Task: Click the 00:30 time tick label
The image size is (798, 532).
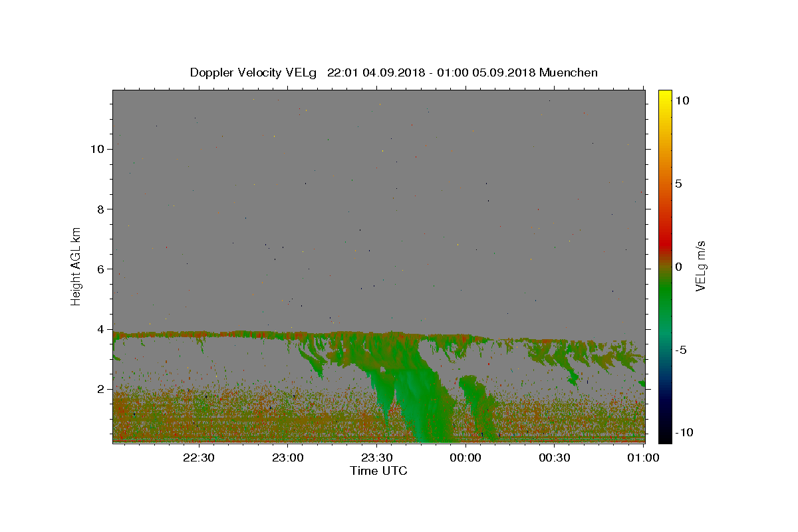Action: tap(554, 458)
